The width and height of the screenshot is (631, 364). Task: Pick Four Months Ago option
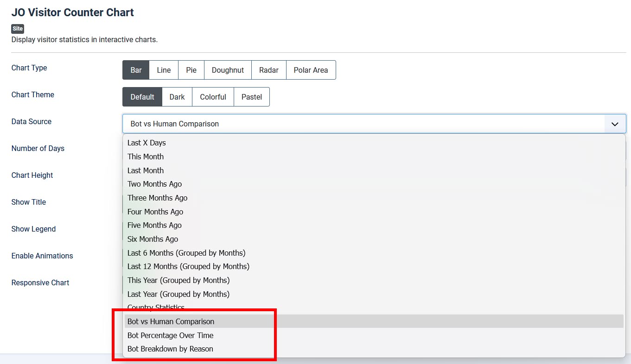374,212
